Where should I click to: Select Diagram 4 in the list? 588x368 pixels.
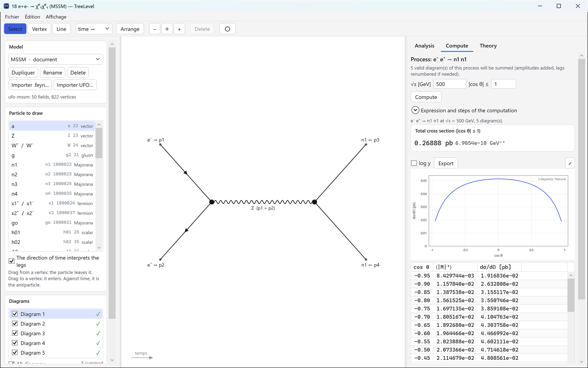coord(55,343)
